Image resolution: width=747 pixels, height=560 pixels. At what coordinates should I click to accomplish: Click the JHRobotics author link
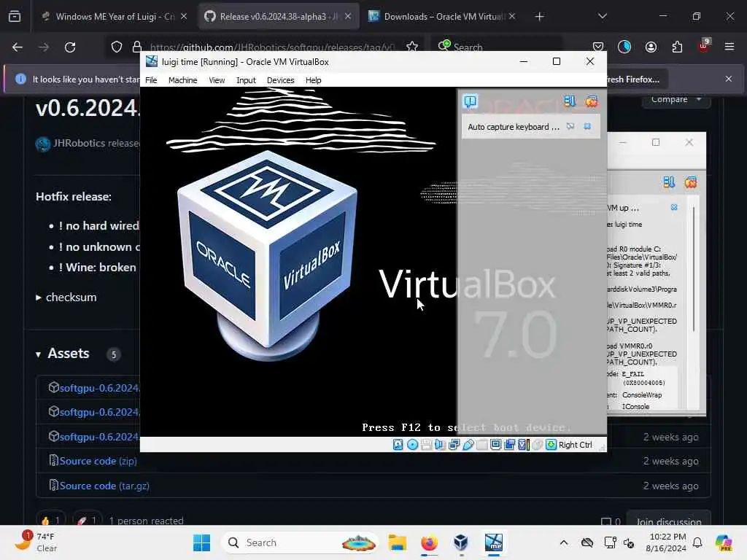[x=79, y=143]
